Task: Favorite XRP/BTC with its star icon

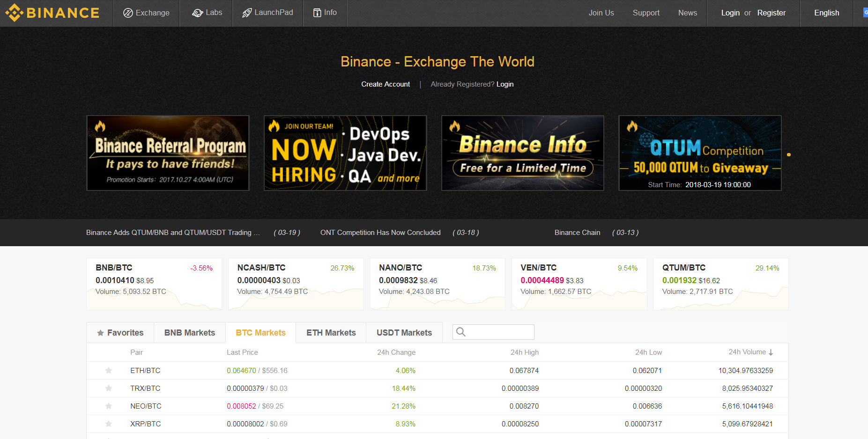Action: click(x=109, y=424)
